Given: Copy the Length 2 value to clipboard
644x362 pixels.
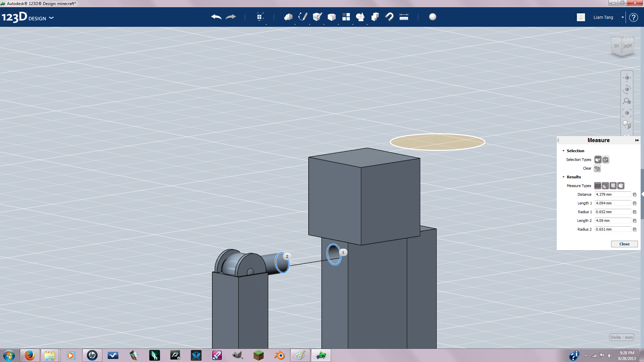Looking at the screenshot, I should click(x=635, y=221).
